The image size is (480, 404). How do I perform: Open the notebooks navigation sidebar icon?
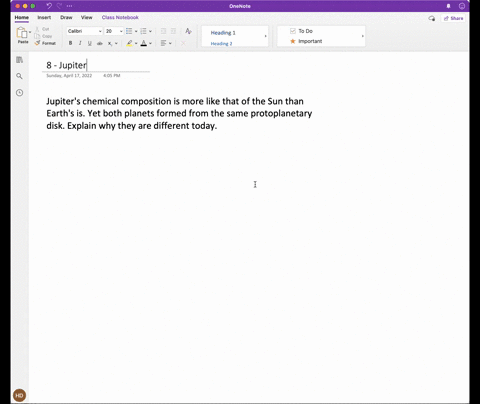19,60
